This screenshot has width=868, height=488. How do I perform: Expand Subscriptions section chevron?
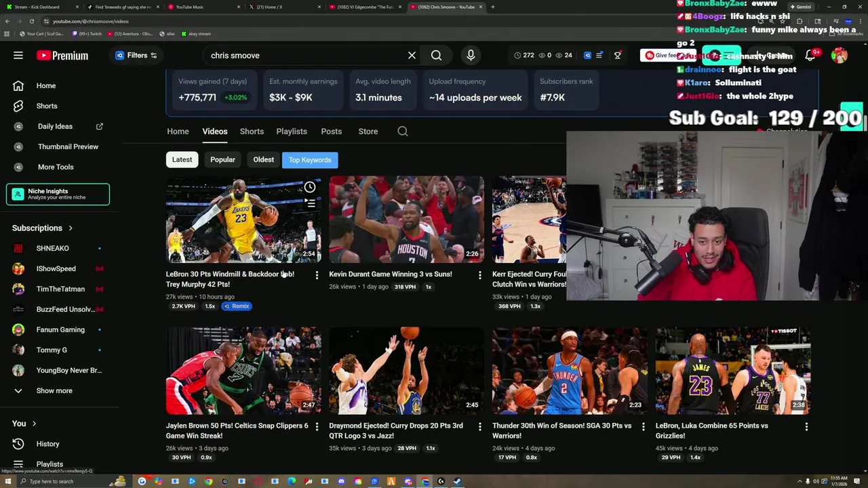pos(71,228)
